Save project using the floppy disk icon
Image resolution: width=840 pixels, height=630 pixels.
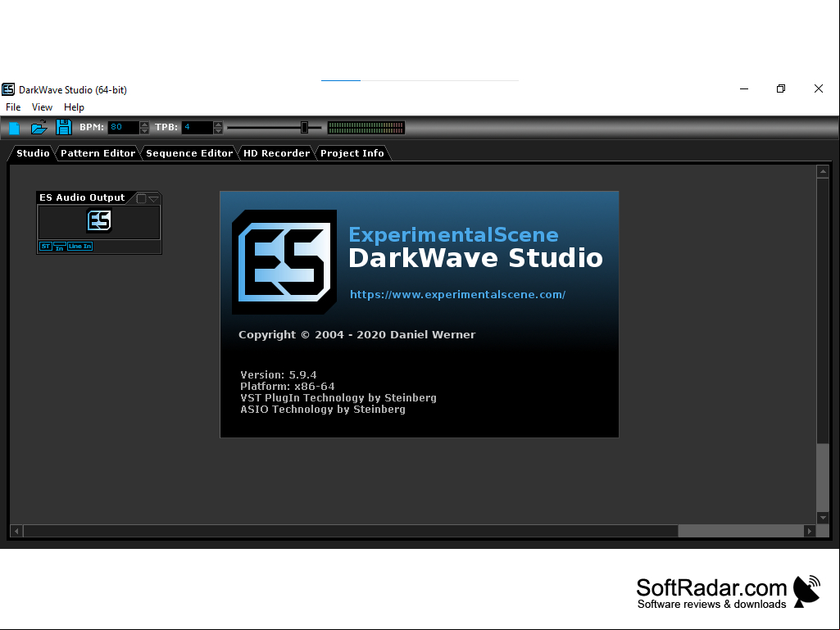pos(63,128)
